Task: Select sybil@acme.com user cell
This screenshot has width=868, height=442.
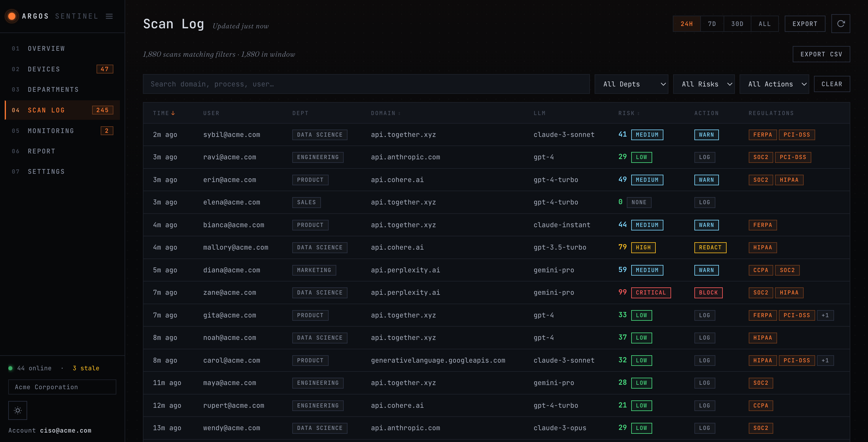Action: click(x=231, y=135)
